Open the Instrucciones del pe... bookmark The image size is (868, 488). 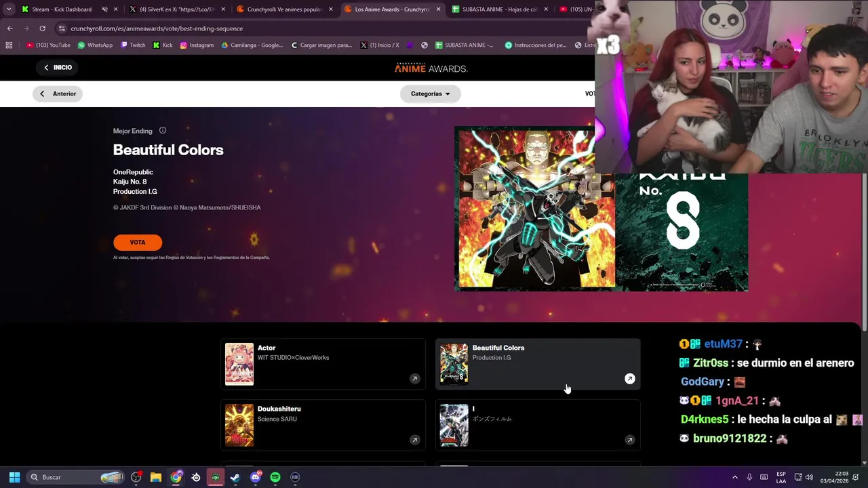[x=536, y=45]
